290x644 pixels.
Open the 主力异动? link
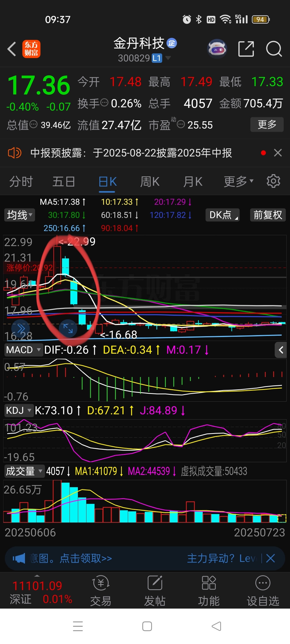pos(211,558)
